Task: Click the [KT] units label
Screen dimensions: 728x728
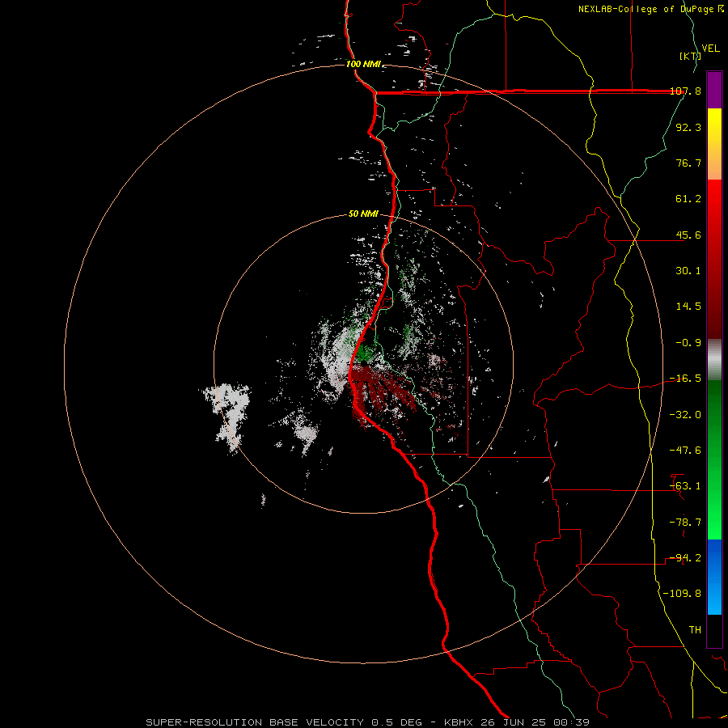Action: click(690, 56)
